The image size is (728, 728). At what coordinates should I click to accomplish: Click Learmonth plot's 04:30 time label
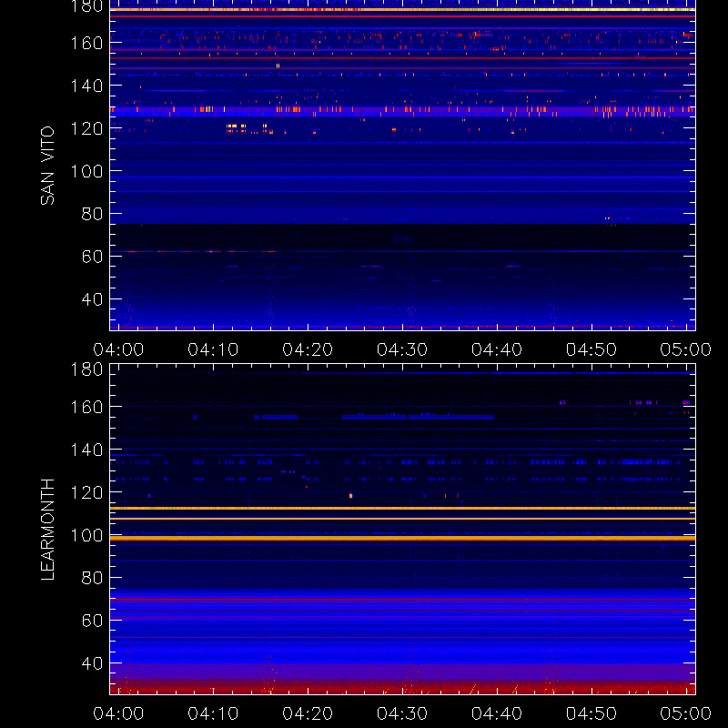coord(402,713)
